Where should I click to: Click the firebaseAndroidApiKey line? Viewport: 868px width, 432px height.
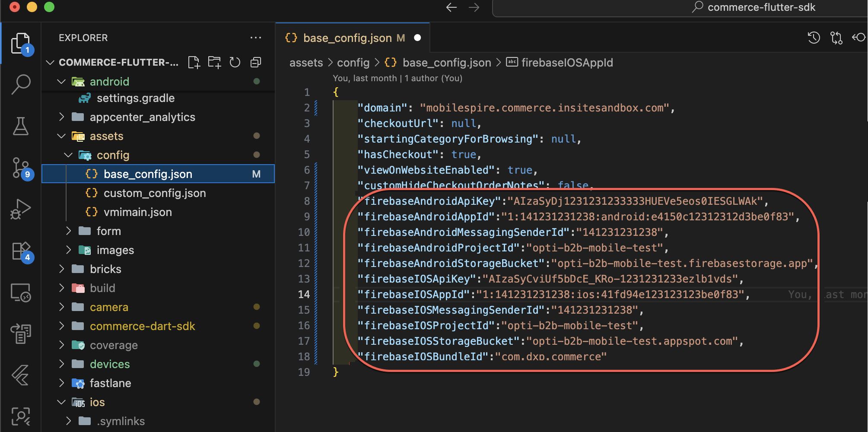coord(563,201)
